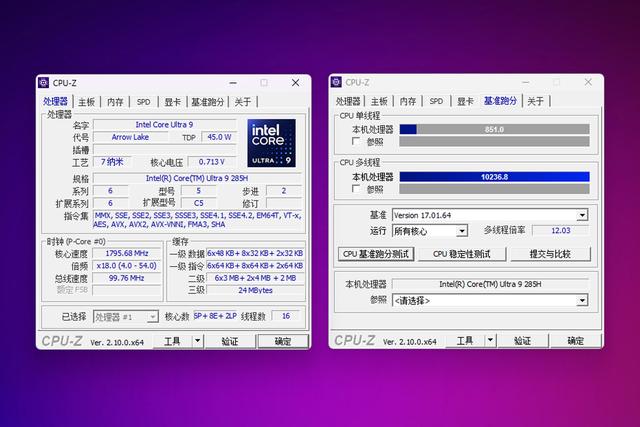Click the instruction set list starting with MMX
Viewport: 640px width, 427px height.
pos(198,220)
